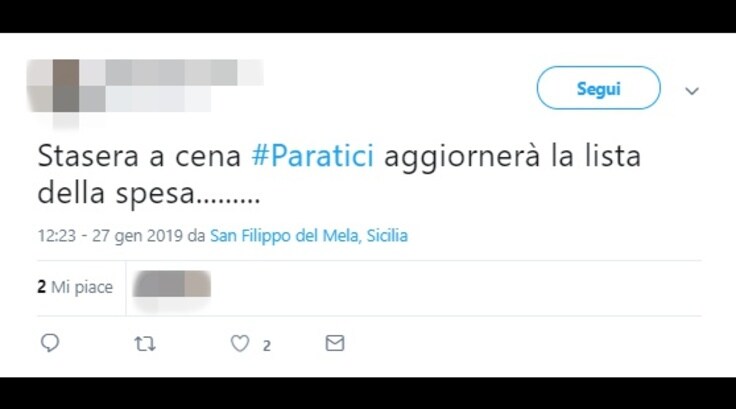Open San Filippo del Mela location link

coord(284,236)
